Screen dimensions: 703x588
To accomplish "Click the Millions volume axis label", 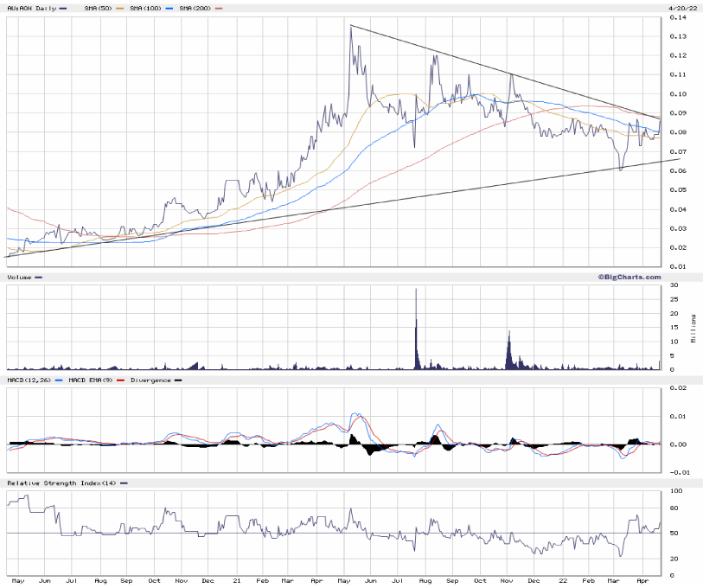I will pos(693,327).
